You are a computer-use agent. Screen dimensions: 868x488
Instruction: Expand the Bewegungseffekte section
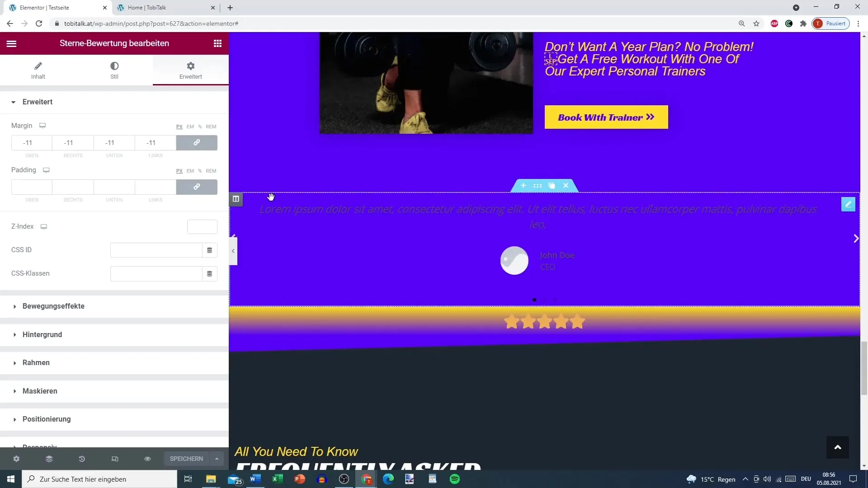(x=114, y=306)
